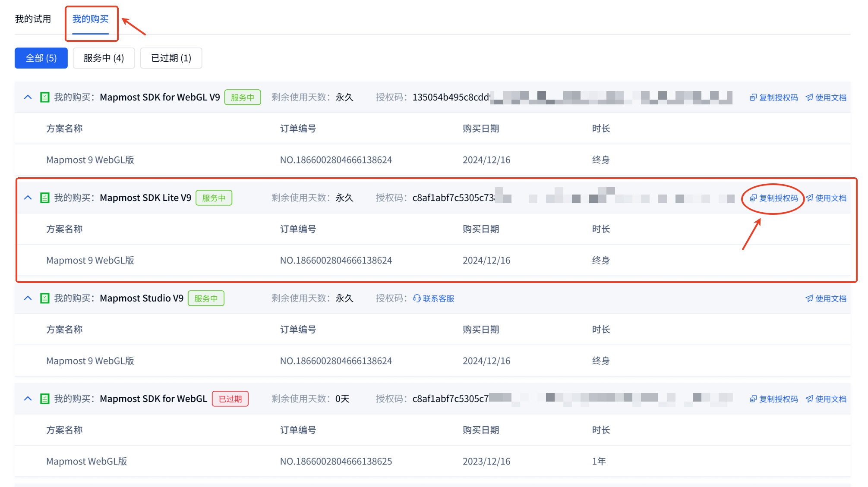Select the title Mapmost SDK for WebGL V9
The width and height of the screenshot is (868, 487).
tap(160, 97)
